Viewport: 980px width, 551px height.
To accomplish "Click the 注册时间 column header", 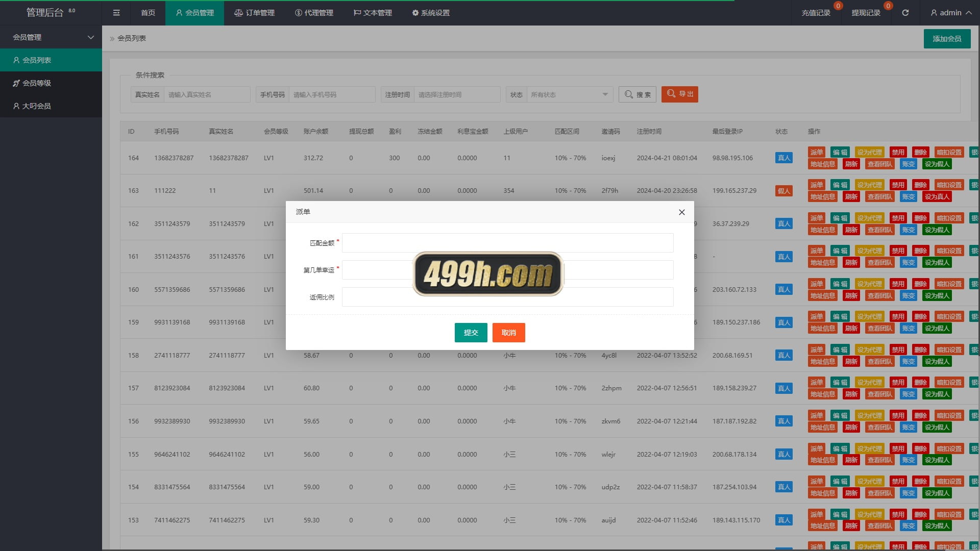I will [649, 132].
